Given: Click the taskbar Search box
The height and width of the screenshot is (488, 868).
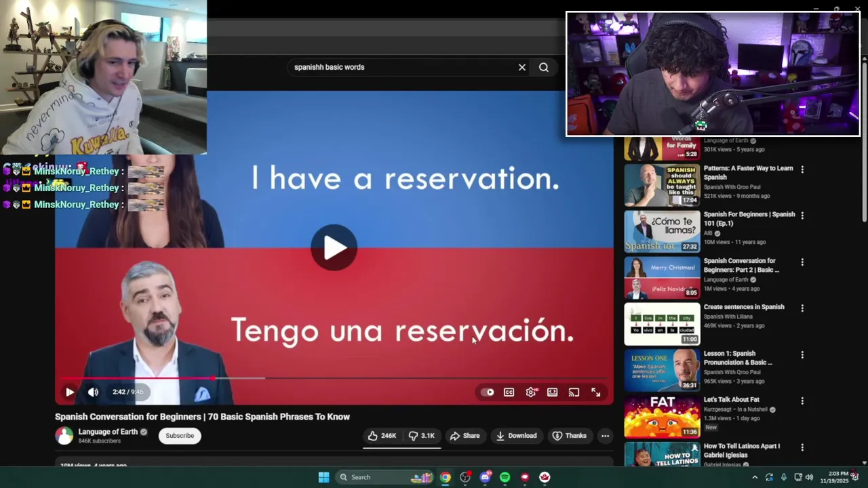Looking at the screenshot, I should (385, 477).
